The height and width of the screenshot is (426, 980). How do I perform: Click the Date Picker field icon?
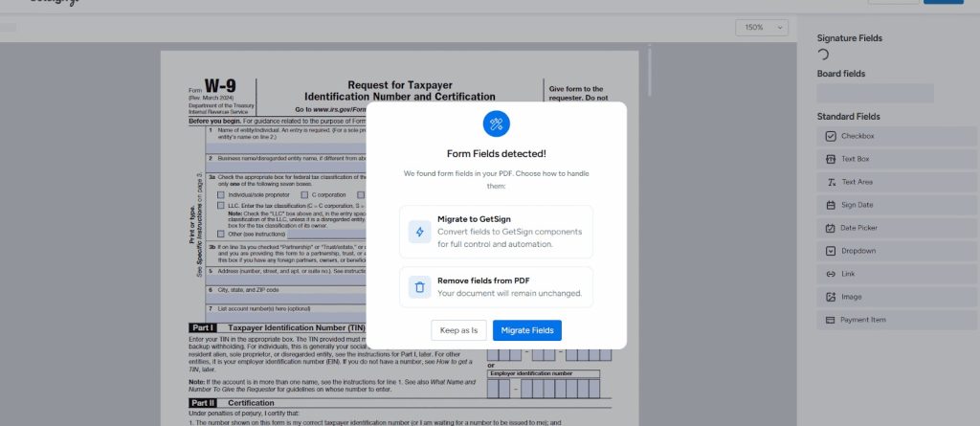click(x=831, y=228)
